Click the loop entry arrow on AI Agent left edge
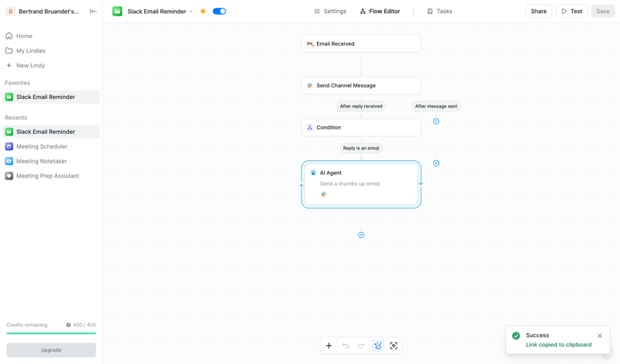The width and height of the screenshot is (620, 364). point(301,185)
